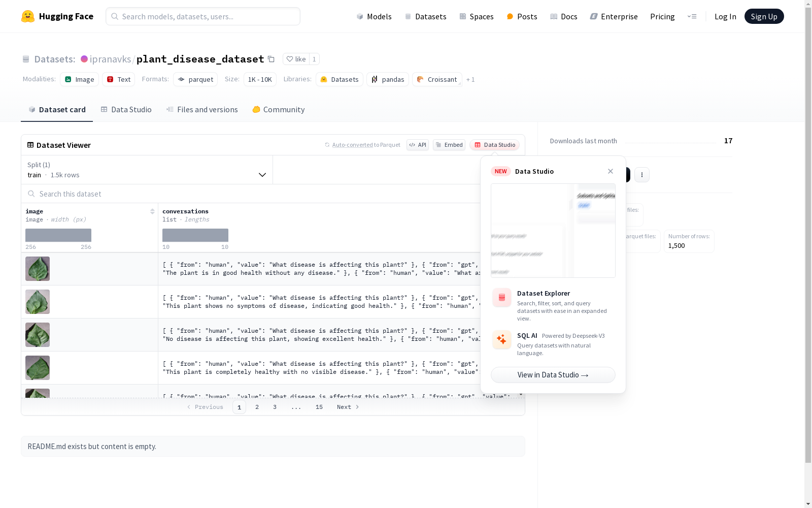
Task: Open the three-dot options menu
Action: tap(642, 175)
